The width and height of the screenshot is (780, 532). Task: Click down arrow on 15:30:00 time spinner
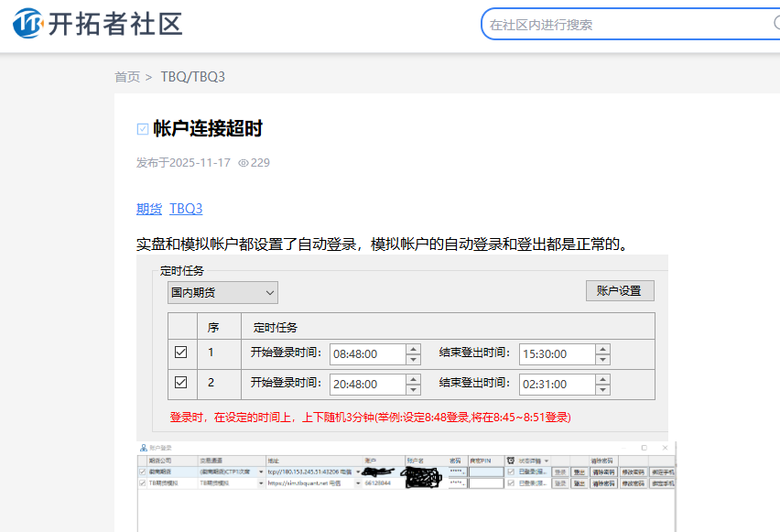[602, 359]
